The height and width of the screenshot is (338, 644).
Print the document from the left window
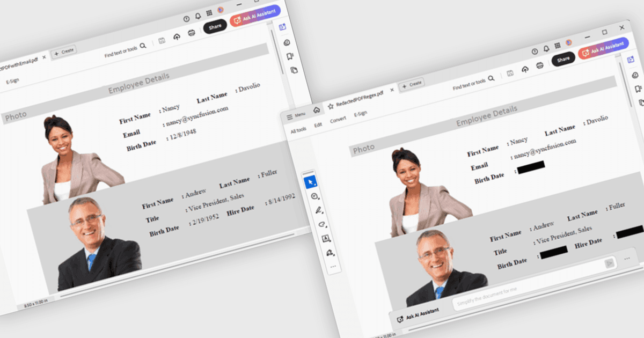click(192, 33)
